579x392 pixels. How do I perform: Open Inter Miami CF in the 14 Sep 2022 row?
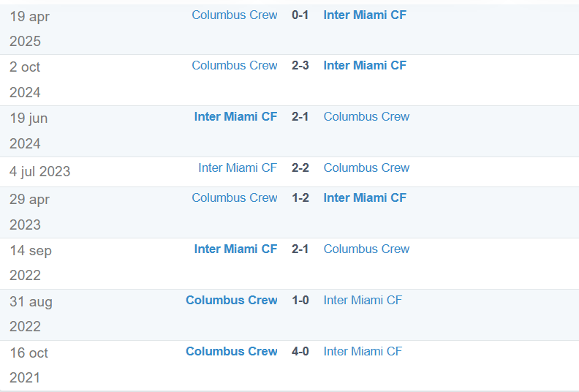(235, 249)
